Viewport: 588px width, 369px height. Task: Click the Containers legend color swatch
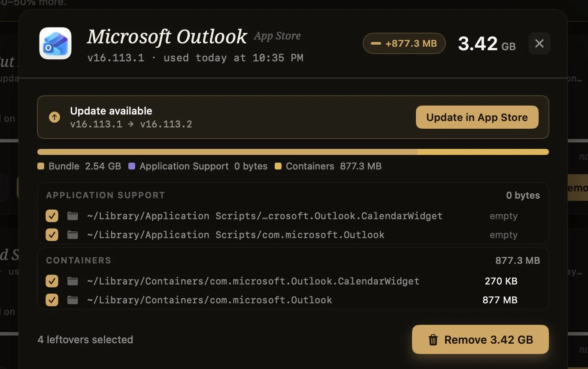278,166
